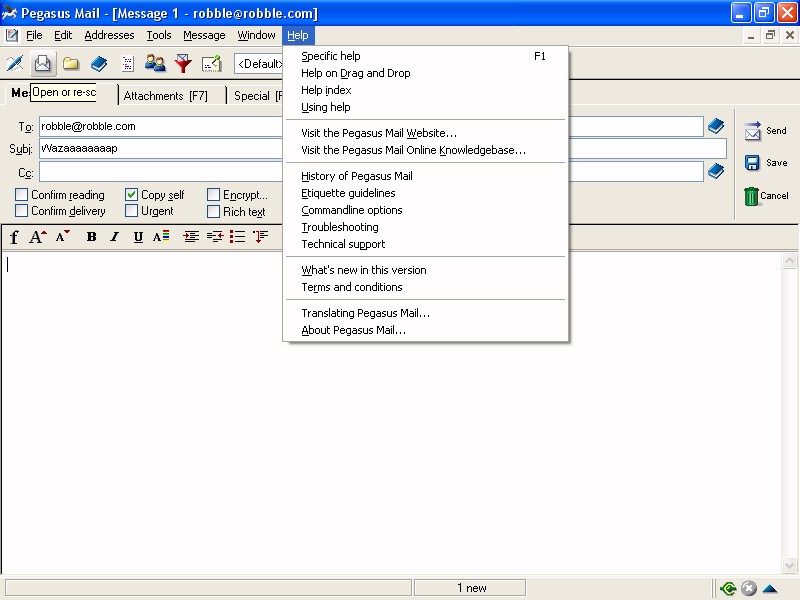Toggle italic formatting

[115, 237]
